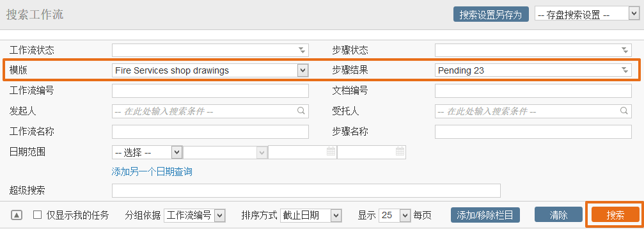The width and height of the screenshot is (644, 238).
Task: Toggle the 仅显示我的任务 checkbox
Action: click(x=37, y=214)
